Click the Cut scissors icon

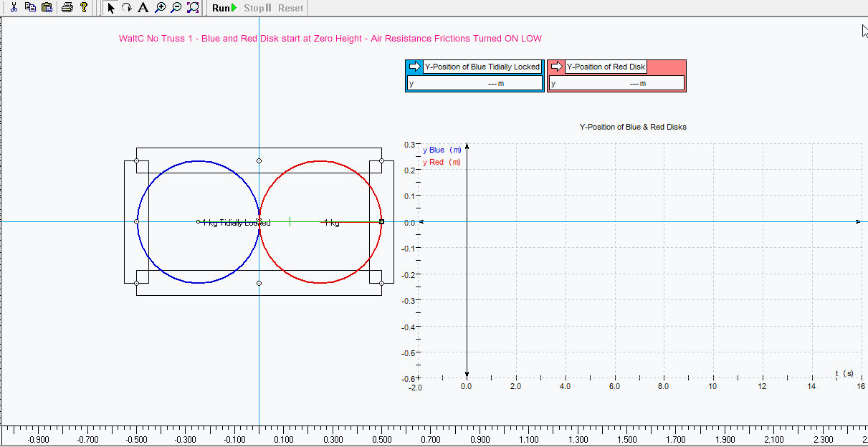click(14, 8)
